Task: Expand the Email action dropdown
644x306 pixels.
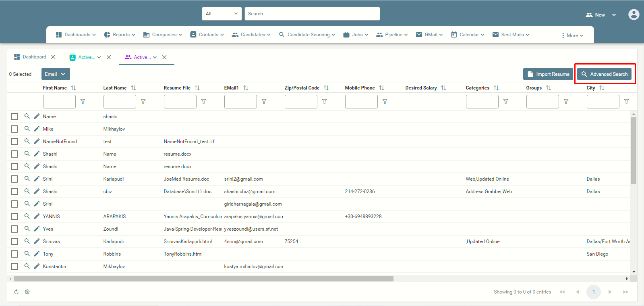Action: (x=56, y=74)
